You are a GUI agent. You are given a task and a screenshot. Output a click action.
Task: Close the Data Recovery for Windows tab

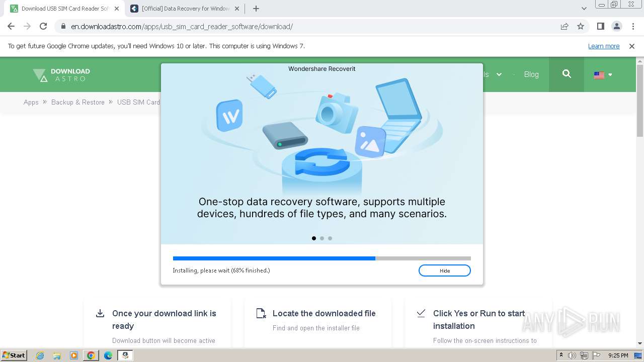[x=236, y=9]
